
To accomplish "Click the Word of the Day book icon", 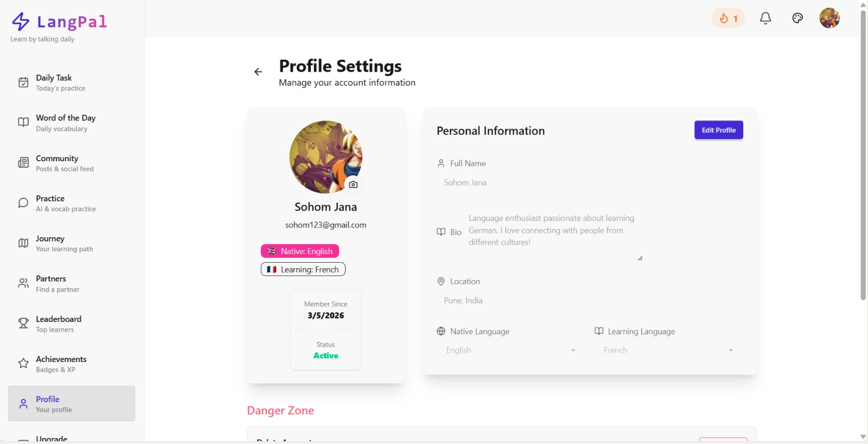I will [22, 122].
